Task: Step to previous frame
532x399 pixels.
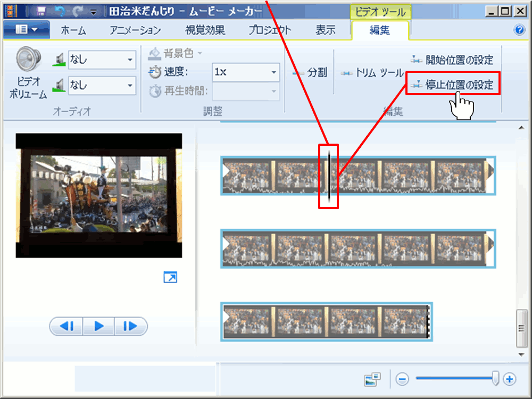Action: pyautogui.click(x=67, y=326)
